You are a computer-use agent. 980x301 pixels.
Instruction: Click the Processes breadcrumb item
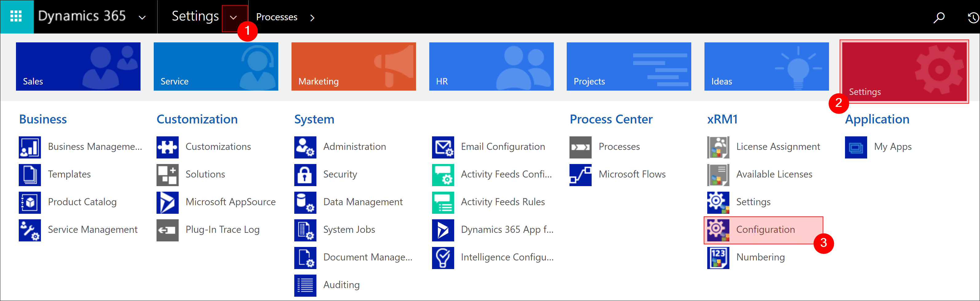point(276,17)
